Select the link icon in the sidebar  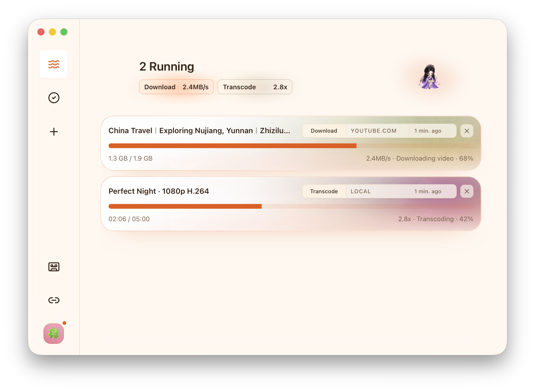(x=54, y=300)
